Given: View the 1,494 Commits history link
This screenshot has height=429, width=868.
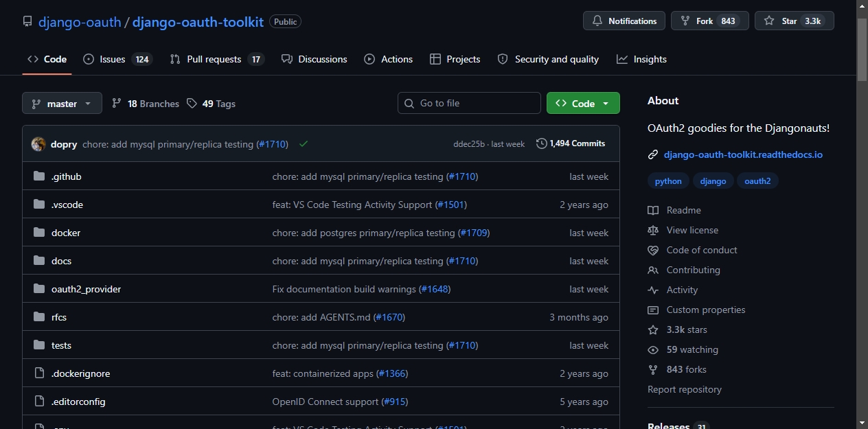Looking at the screenshot, I should (571, 143).
